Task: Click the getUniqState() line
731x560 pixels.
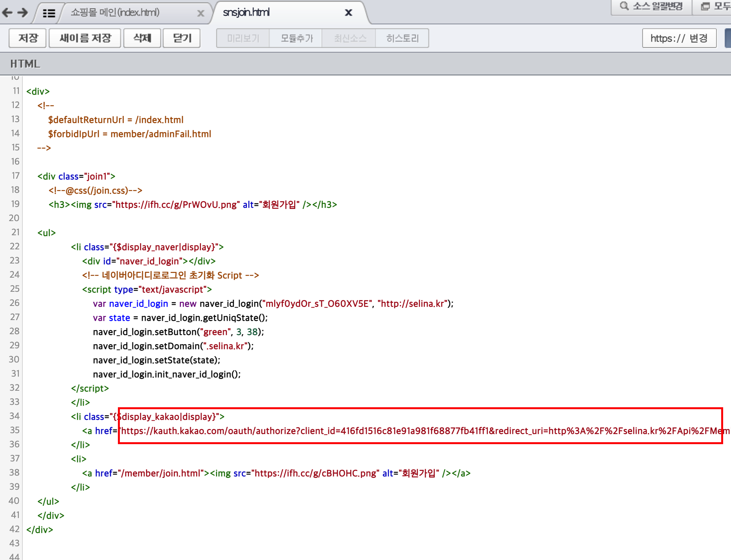Action: (x=180, y=318)
